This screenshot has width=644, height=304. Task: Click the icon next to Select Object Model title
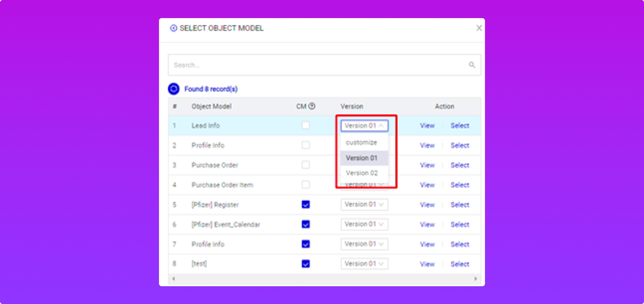[x=173, y=28]
